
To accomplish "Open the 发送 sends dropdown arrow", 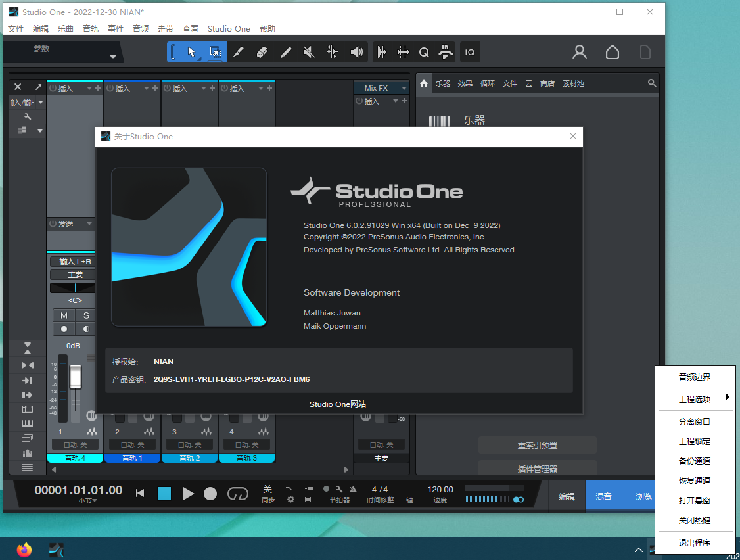I will tap(89, 224).
